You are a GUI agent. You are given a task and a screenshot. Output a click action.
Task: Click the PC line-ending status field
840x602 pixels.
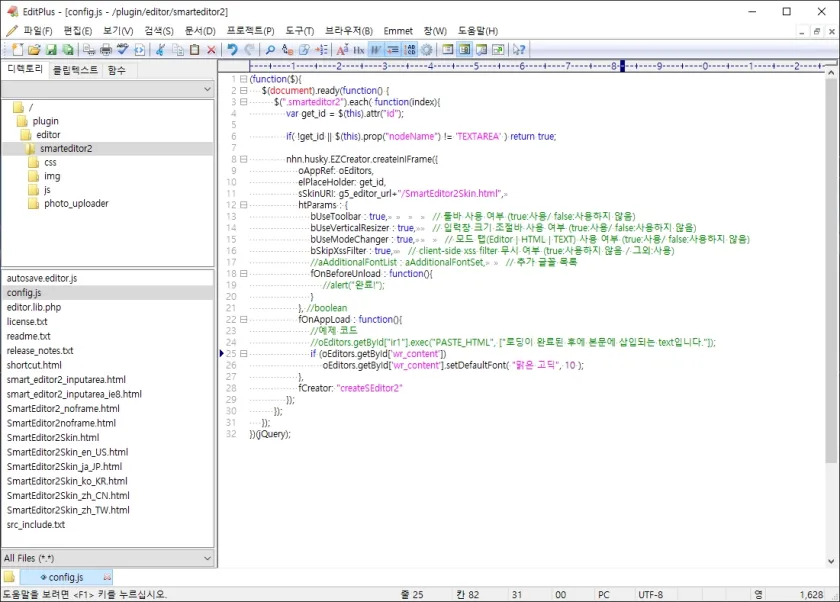[x=604, y=595]
